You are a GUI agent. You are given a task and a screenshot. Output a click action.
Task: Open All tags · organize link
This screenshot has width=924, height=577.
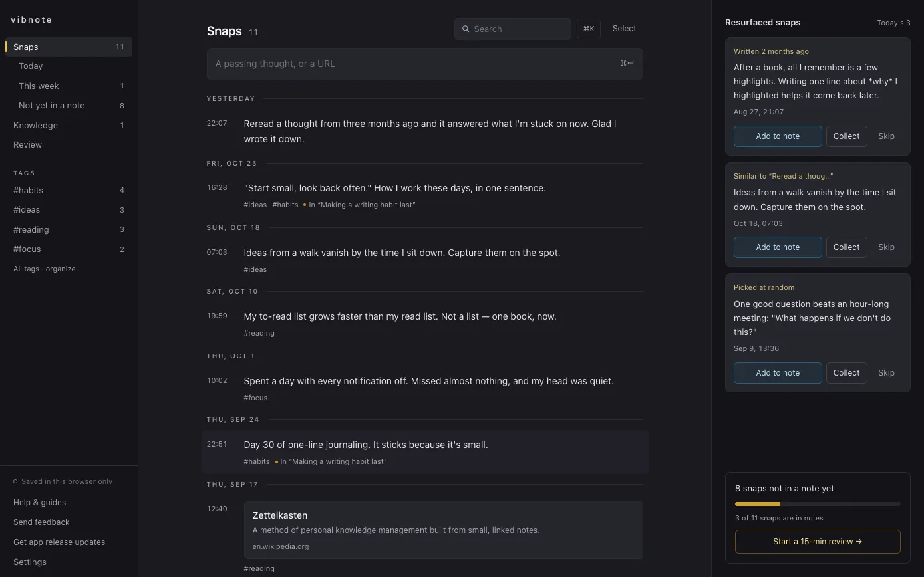[x=47, y=269]
